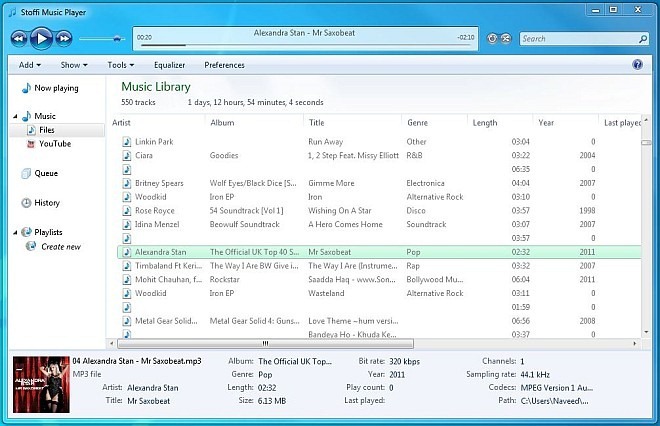Click the Timbaland track icon

[127, 266]
